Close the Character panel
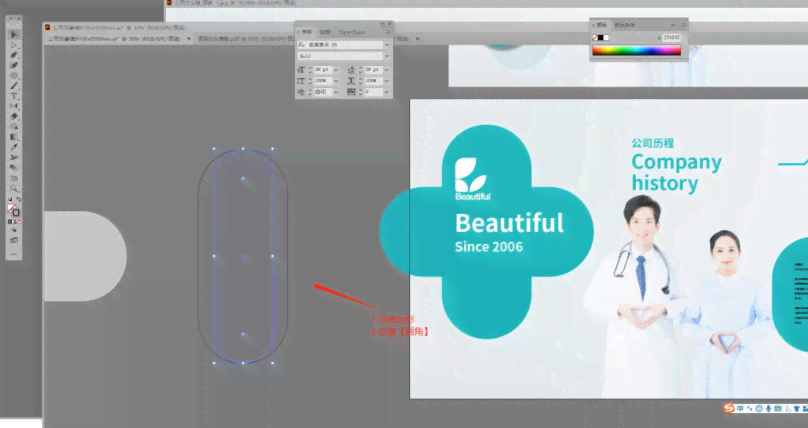Screen dimensions: 808x428 click(x=390, y=24)
